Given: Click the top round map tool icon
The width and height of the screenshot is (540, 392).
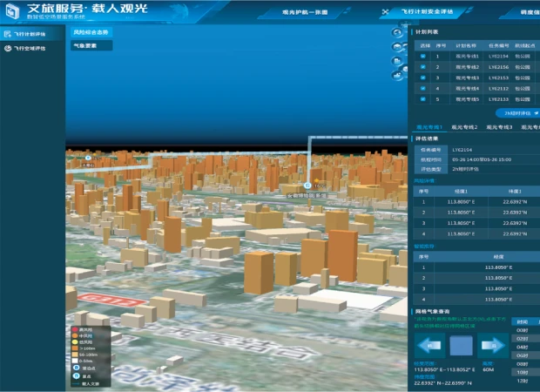Looking at the screenshot, I should (398, 32).
